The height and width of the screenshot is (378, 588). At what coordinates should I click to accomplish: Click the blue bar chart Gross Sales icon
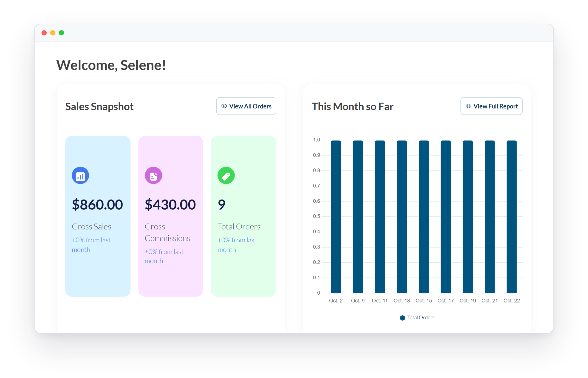(x=80, y=176)
